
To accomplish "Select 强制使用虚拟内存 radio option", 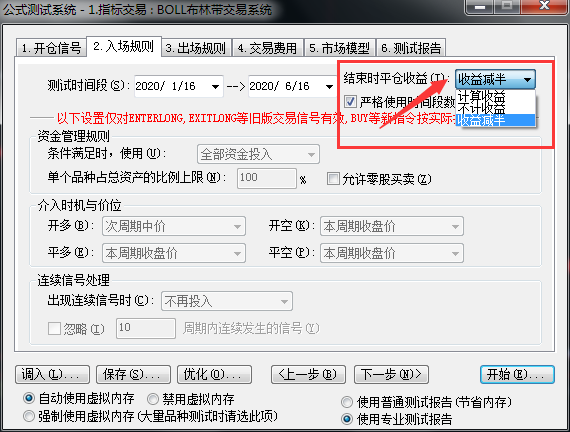I will coord(29,416).
